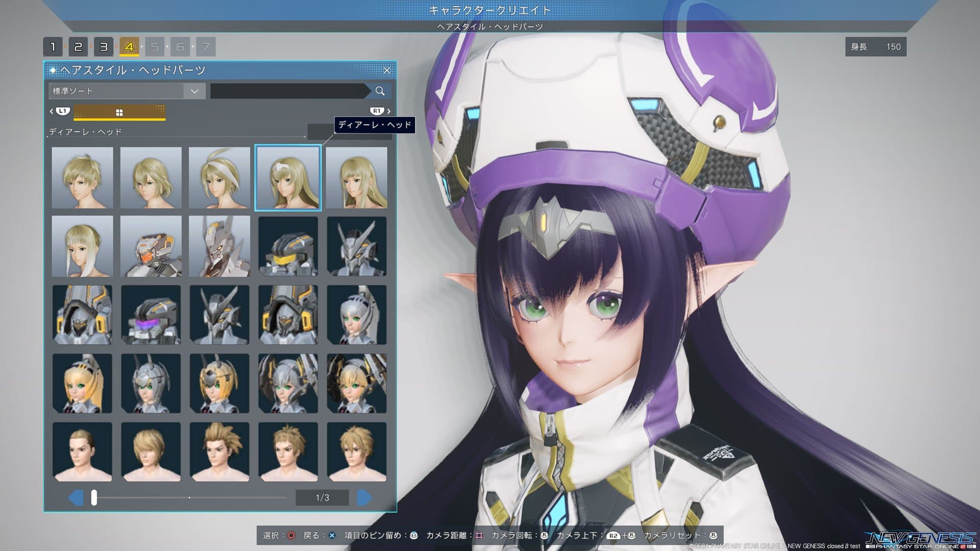The height and width of the screenshot is (551, 980).
Task: Select the highlighted step 4 tab
Action: (129, 47)
